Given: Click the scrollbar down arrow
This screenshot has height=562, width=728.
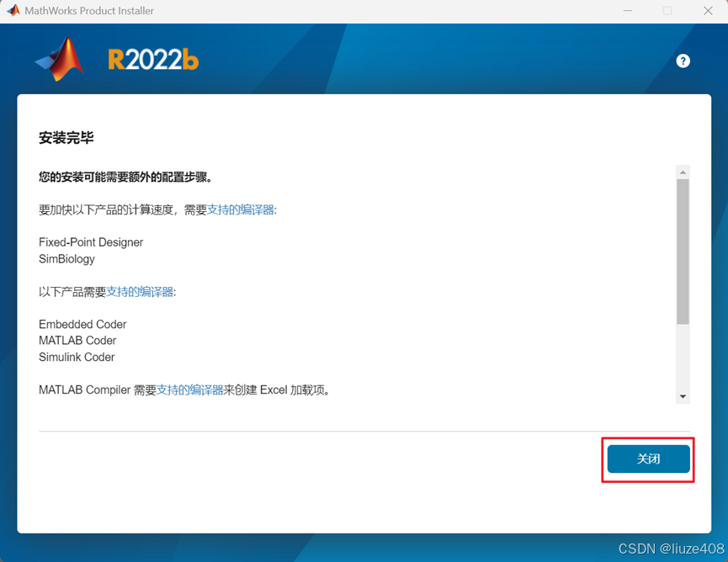Looking at the screenshot, I should (x=683, y=396).
